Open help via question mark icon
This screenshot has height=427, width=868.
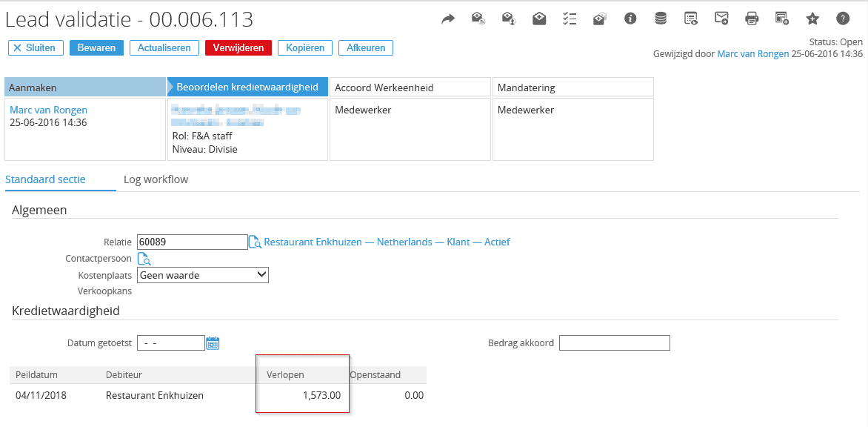tap(843, 19)
